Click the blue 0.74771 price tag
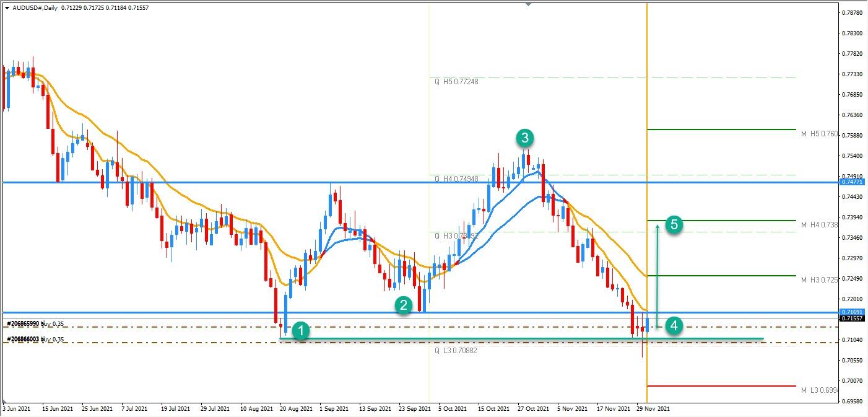 (x=853, y=183)
